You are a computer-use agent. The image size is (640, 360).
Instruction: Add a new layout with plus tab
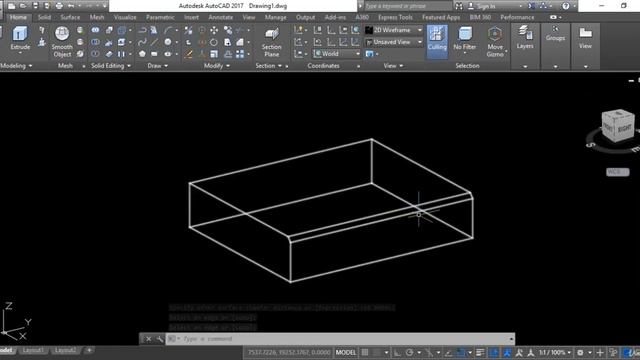click(x=89, y=350)
